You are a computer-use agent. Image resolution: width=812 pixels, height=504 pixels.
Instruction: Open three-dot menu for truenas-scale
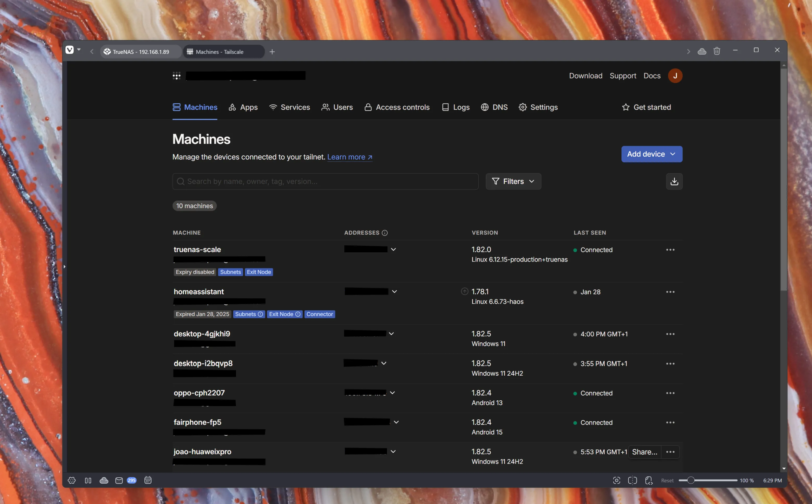(670, 250)
